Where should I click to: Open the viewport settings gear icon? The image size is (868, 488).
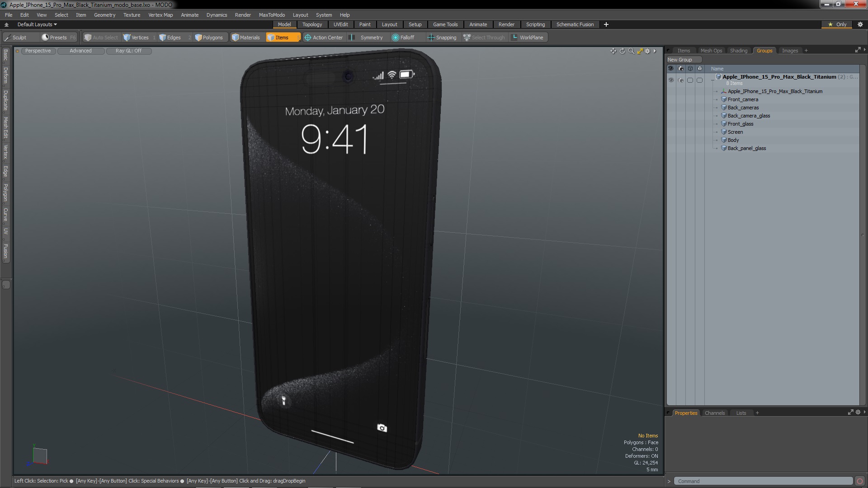tap(647, 51)
